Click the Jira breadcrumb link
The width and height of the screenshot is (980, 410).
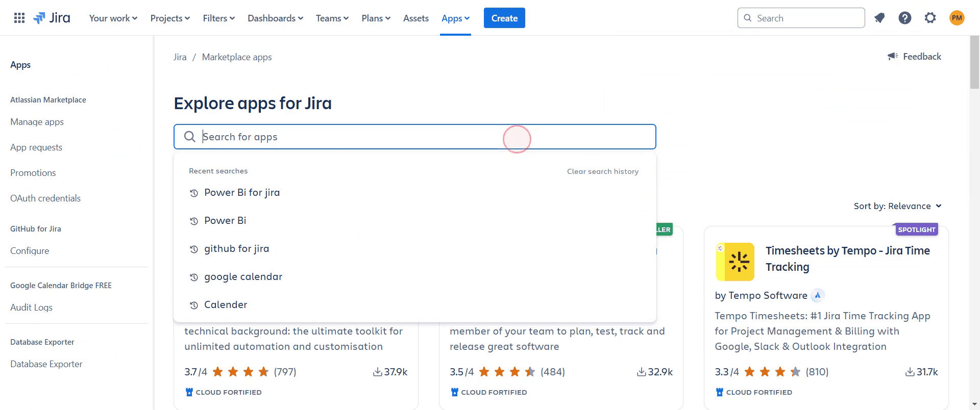180,57
